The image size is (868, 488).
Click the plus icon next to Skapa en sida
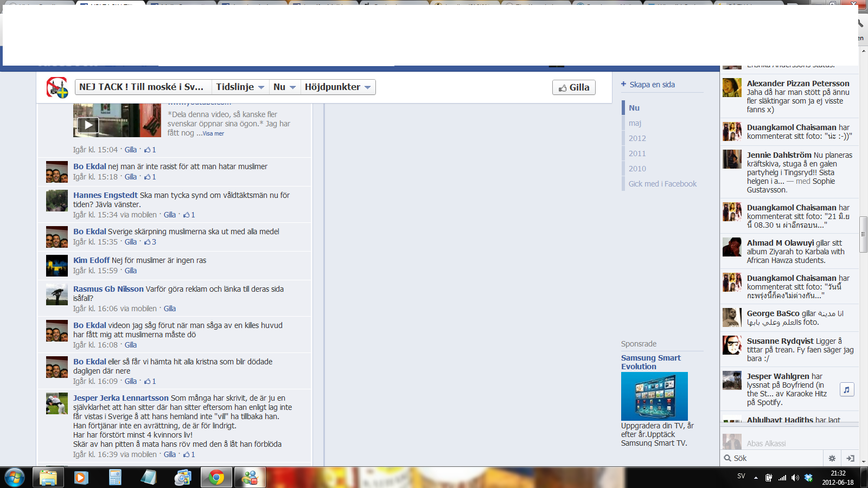[624, 84]
